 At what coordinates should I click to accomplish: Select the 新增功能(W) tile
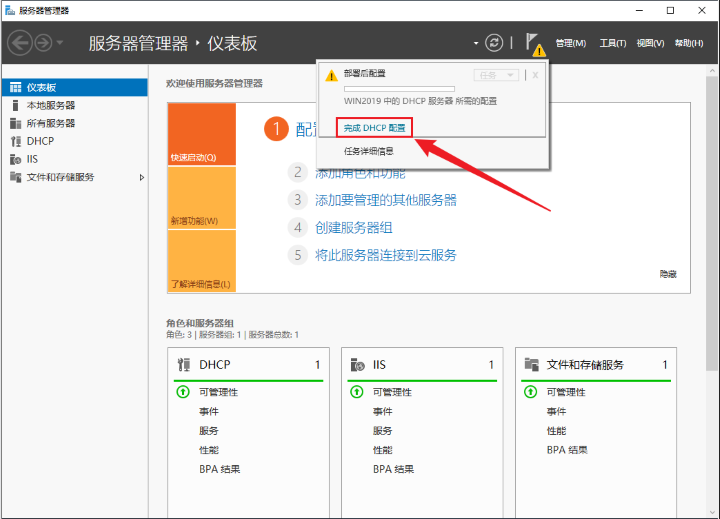point(202,197)
